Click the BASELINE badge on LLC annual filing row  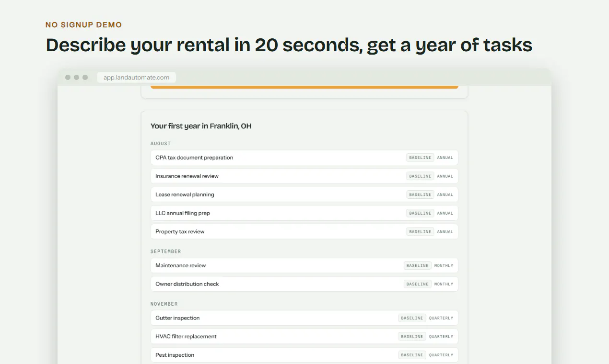point(420,213)
